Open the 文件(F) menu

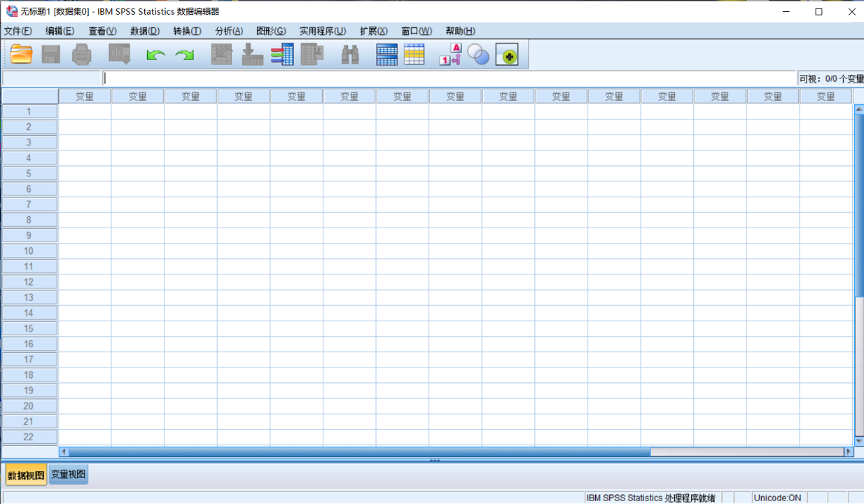pyautogui.click(x=18, y=31)
